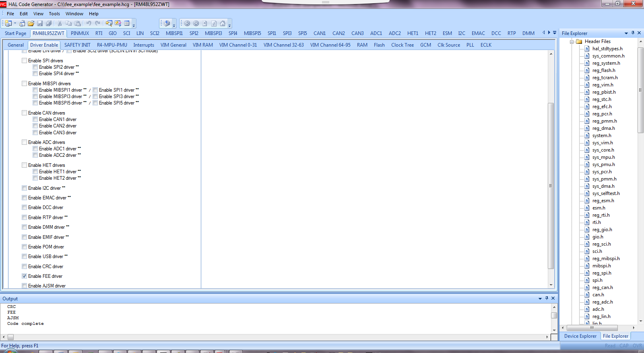The height and width of the screenshot is (353, 644).
Task: Click the HAL Code Generator application icon
Action: (x=3, y=4)
